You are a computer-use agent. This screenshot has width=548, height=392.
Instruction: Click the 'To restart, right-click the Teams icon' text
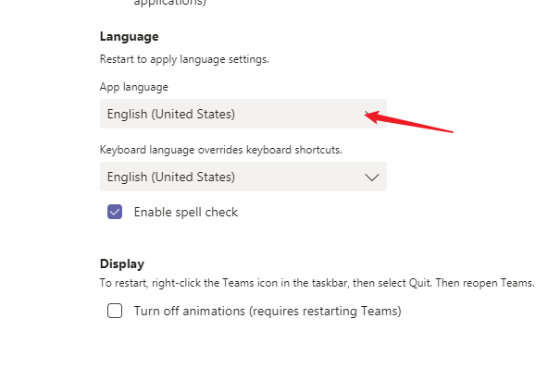click(x=317, y=283)
